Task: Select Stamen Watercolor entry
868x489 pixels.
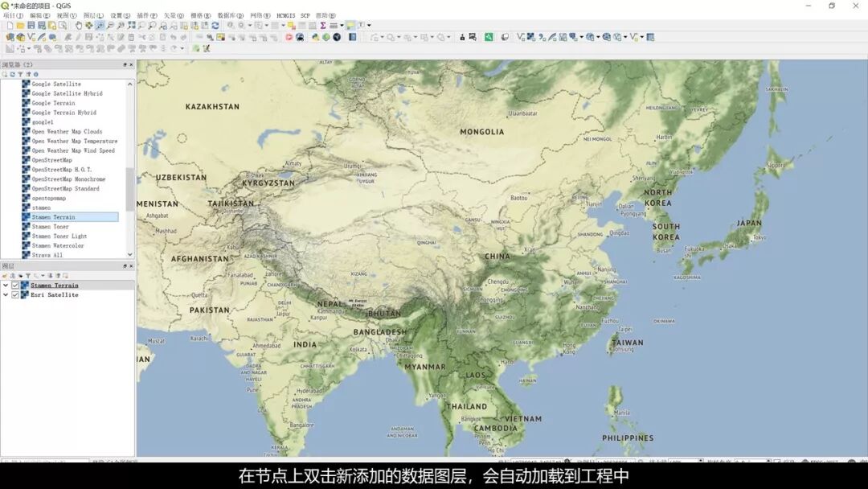Action: click(x=58, y=245)
